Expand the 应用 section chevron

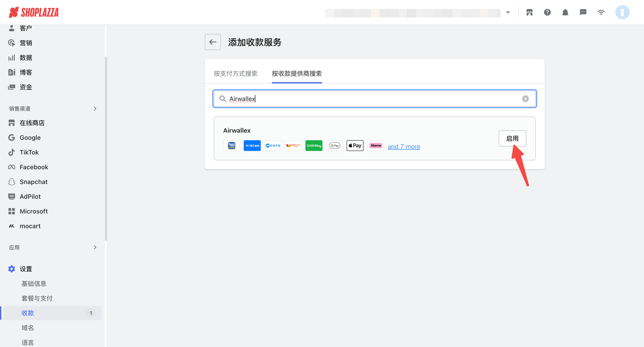(95, 247)
